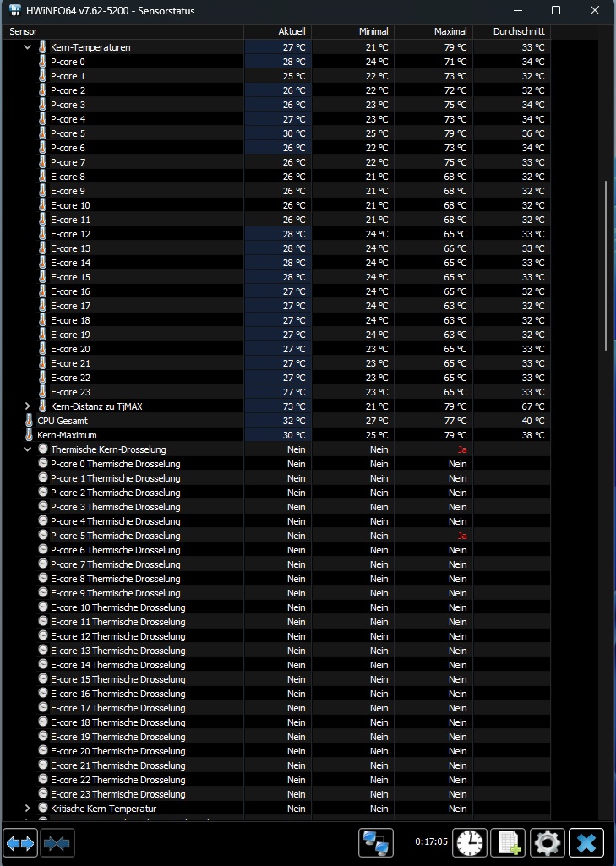
Task: Click round icon of E-core 18 Thermische Drosselung
Action: (43, 722)
